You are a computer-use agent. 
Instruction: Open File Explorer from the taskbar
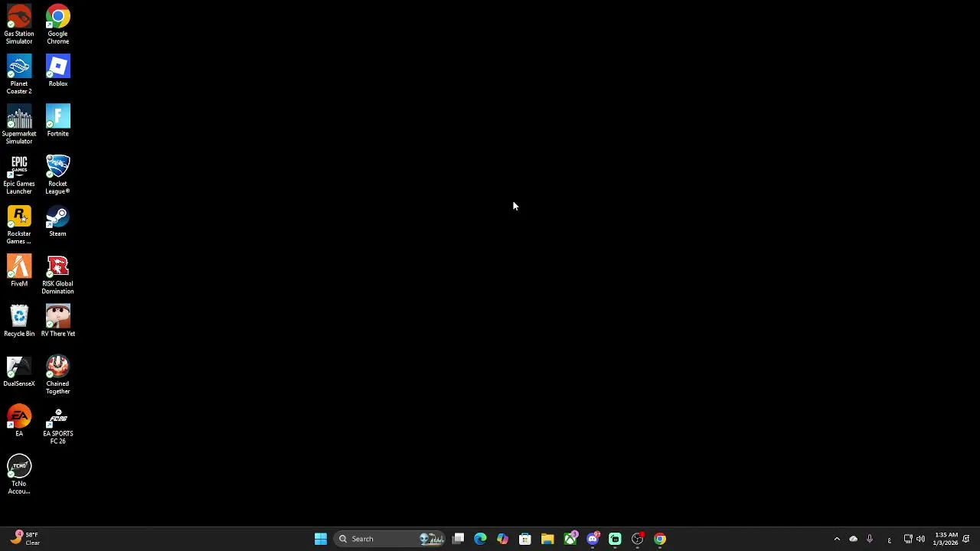(547, 539)
